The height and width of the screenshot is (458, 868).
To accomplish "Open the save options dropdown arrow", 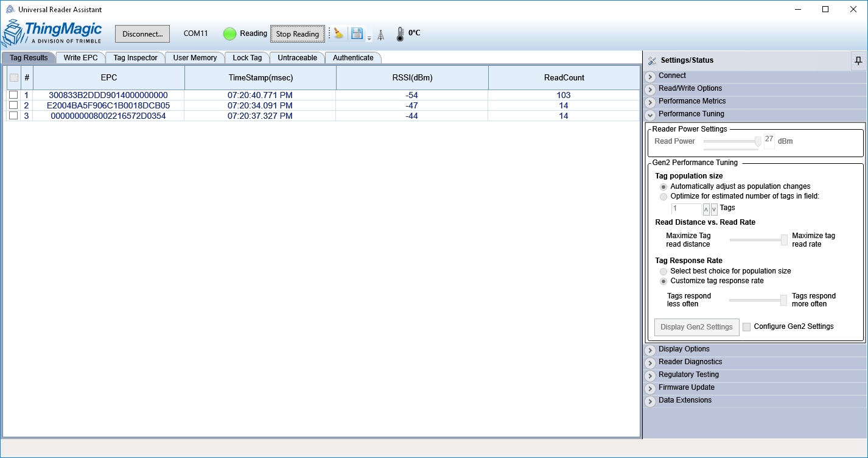I will pos(369,38).
